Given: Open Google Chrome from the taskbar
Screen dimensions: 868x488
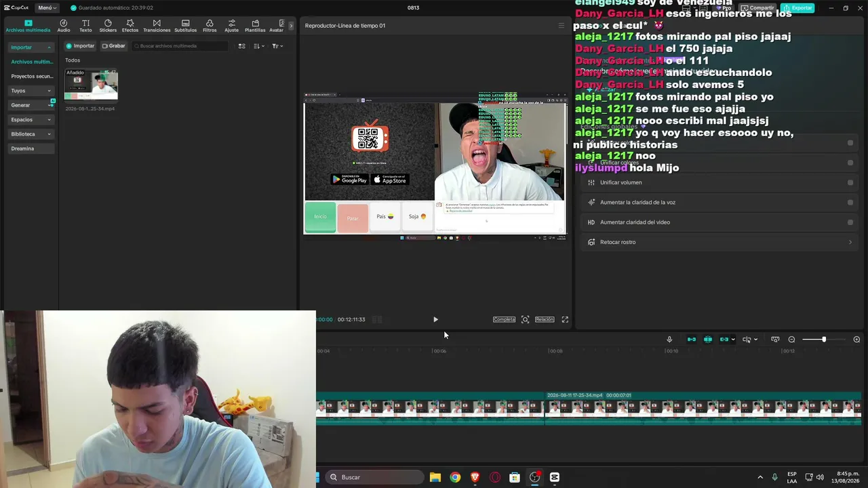Looking at the screenshot, I should (455, 477).
